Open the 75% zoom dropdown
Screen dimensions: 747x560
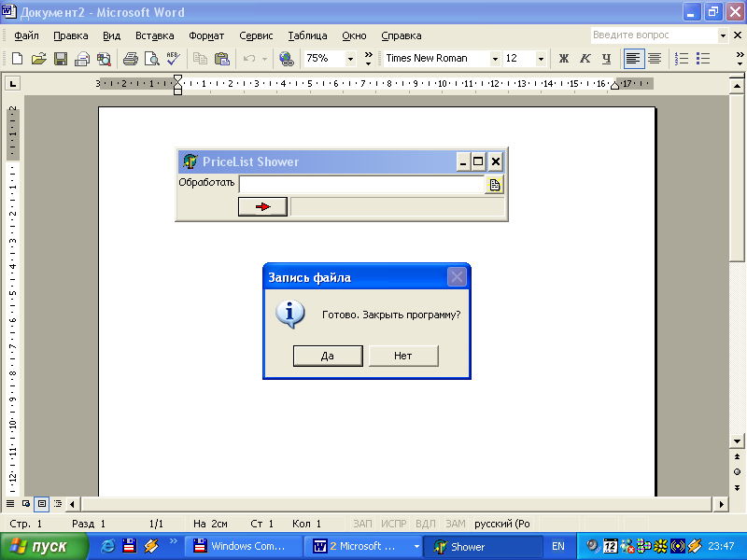(x=351, y=59)
